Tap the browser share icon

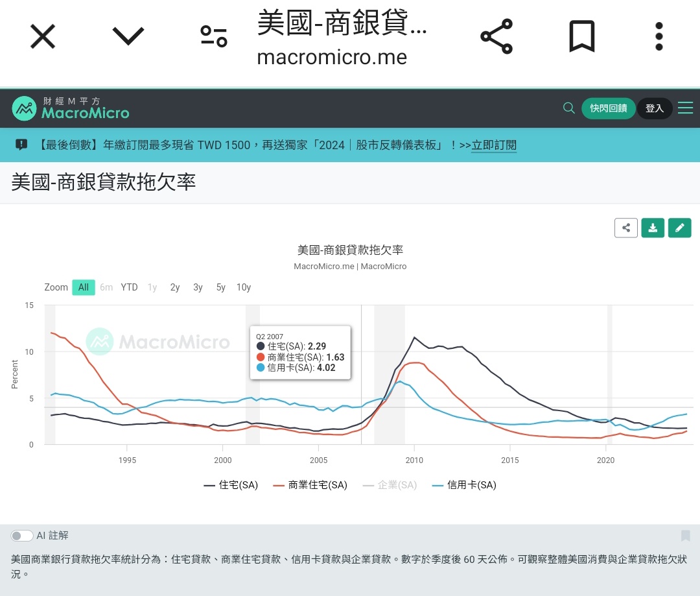(x=496, y=36)
